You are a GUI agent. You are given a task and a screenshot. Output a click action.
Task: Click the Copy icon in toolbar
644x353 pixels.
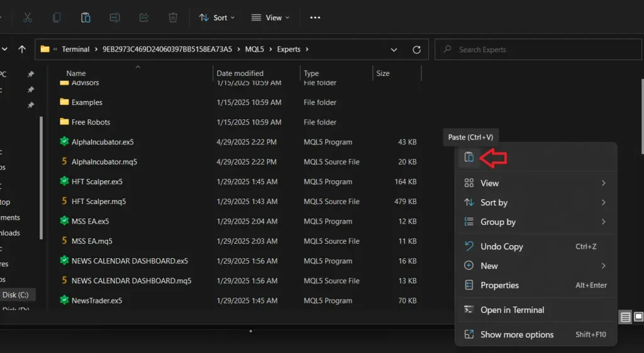57,18
